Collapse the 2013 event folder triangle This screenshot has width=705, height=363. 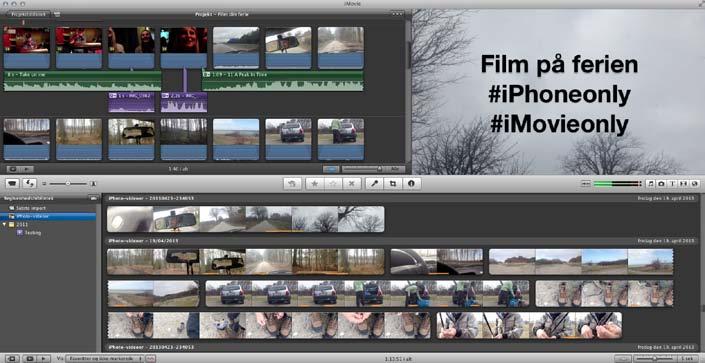coord(4,224)
